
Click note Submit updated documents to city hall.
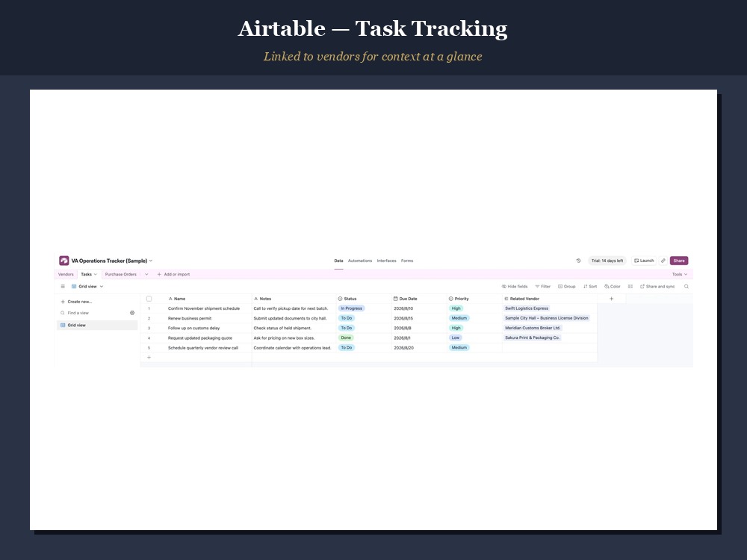294,318
